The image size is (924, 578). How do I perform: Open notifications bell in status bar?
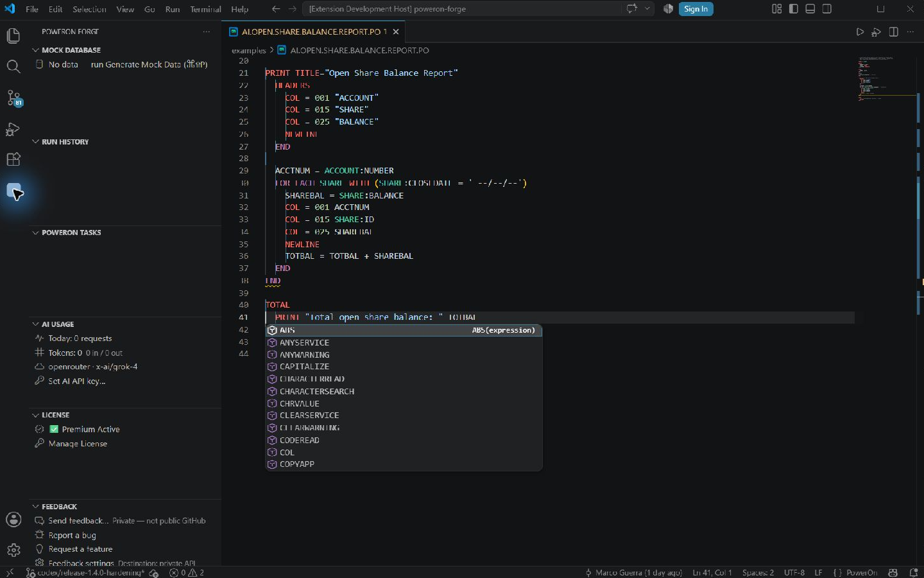point(914,573)
